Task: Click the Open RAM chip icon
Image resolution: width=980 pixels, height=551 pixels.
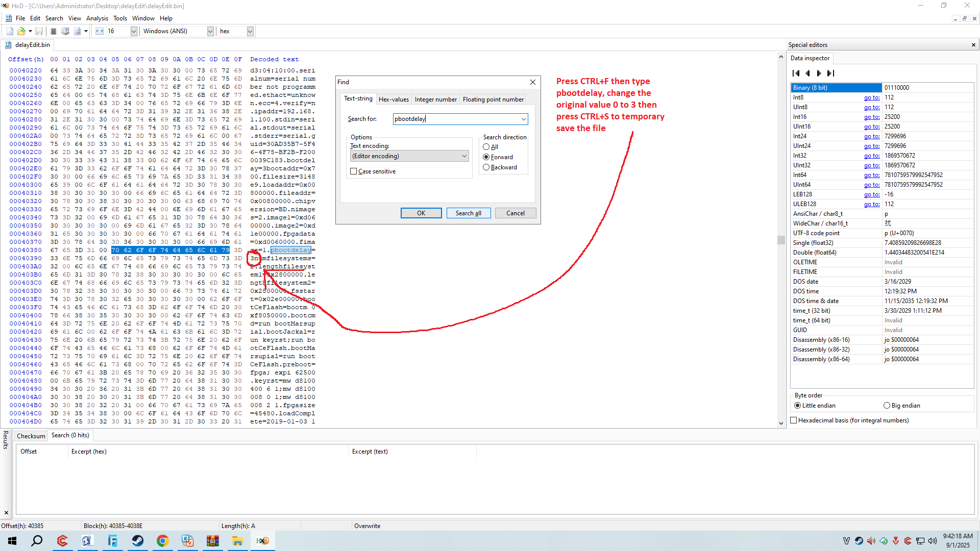Action: click(x=54, y=31)
